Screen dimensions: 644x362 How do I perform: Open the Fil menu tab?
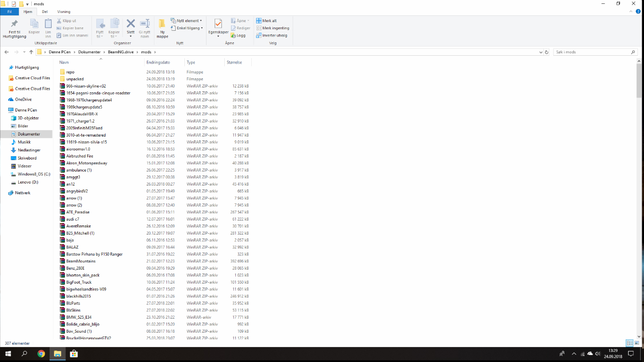[9, 12]
